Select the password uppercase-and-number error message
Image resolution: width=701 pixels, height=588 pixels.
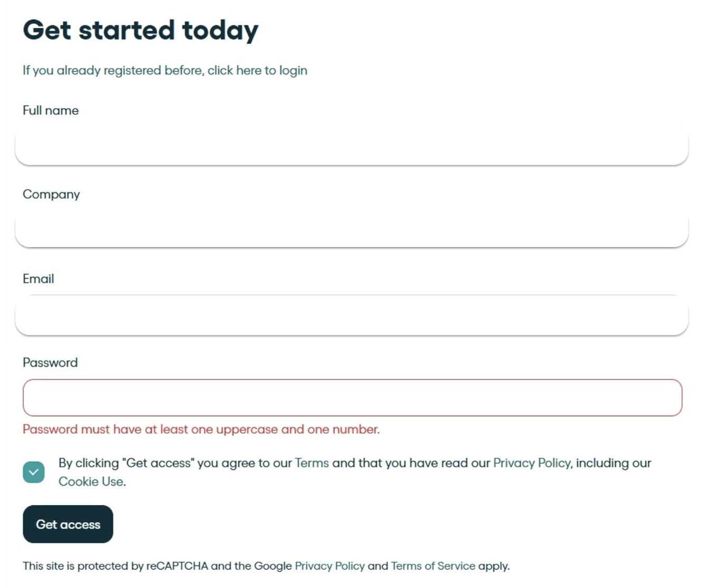201,429
